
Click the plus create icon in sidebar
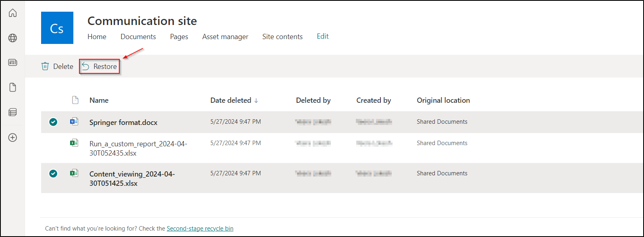click(x=13, y=137)
